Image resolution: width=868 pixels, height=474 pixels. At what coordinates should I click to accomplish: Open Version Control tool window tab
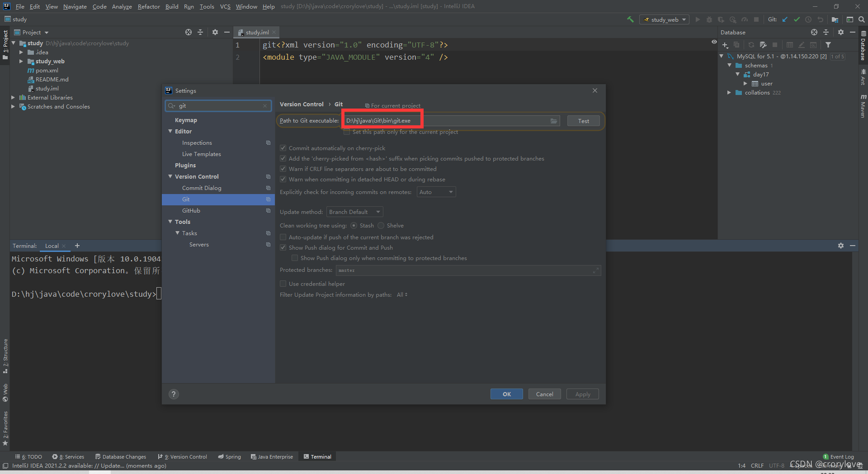pos(183,457)
